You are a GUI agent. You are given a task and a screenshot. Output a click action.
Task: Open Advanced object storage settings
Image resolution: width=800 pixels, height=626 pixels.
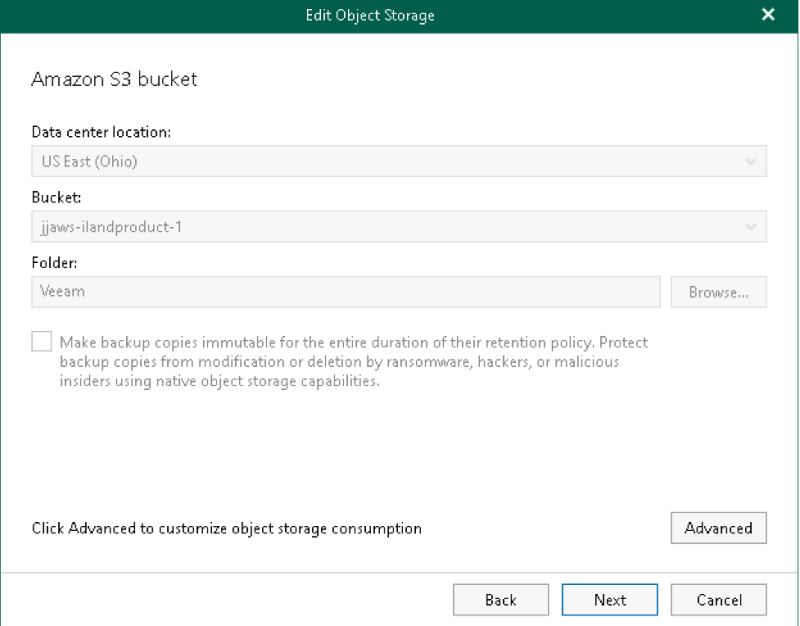click(718, 528)
